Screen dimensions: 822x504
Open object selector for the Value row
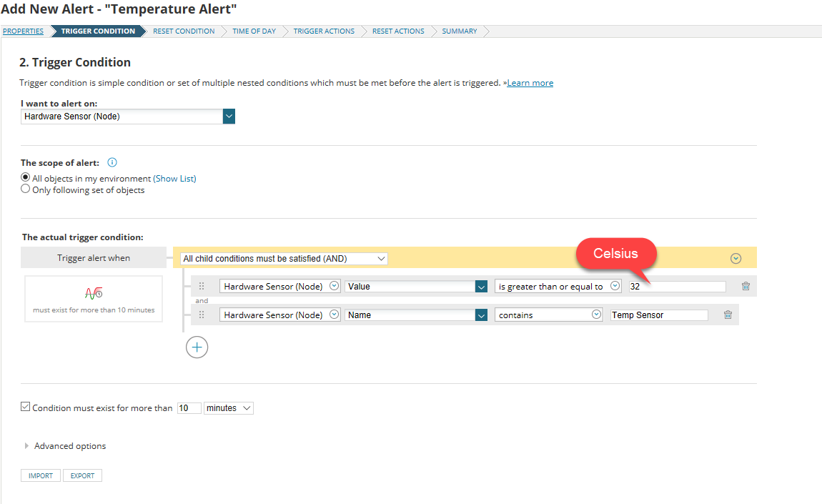(x=280, y=287)
